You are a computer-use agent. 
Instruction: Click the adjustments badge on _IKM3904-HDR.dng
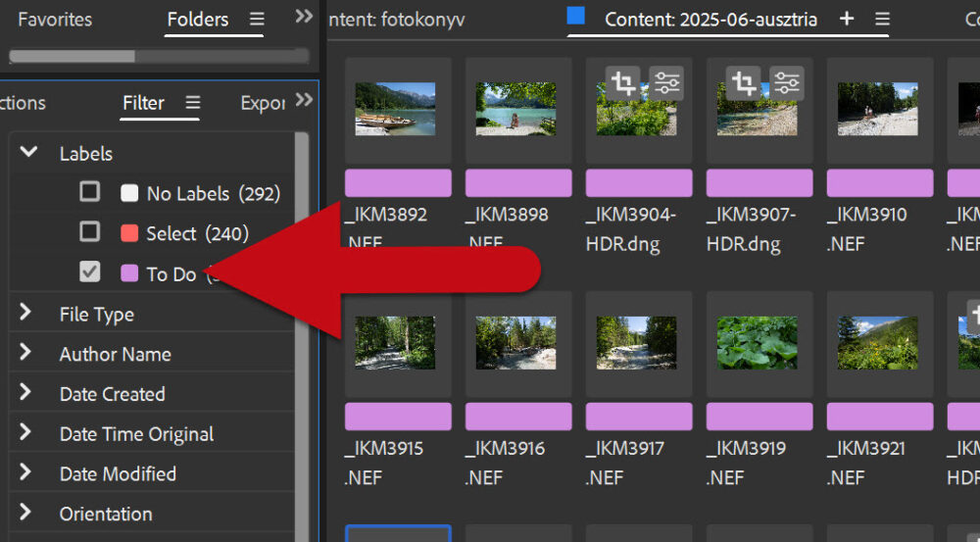666,83
